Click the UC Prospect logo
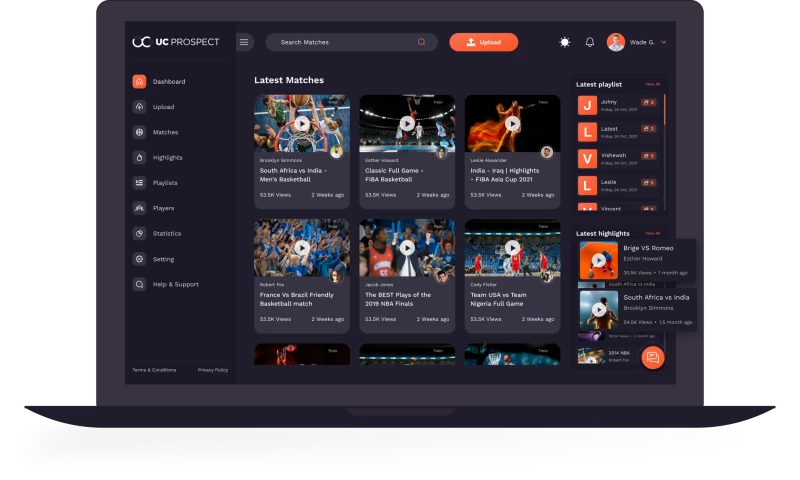This screenshot has height=480, width=800. click(176, 42)
